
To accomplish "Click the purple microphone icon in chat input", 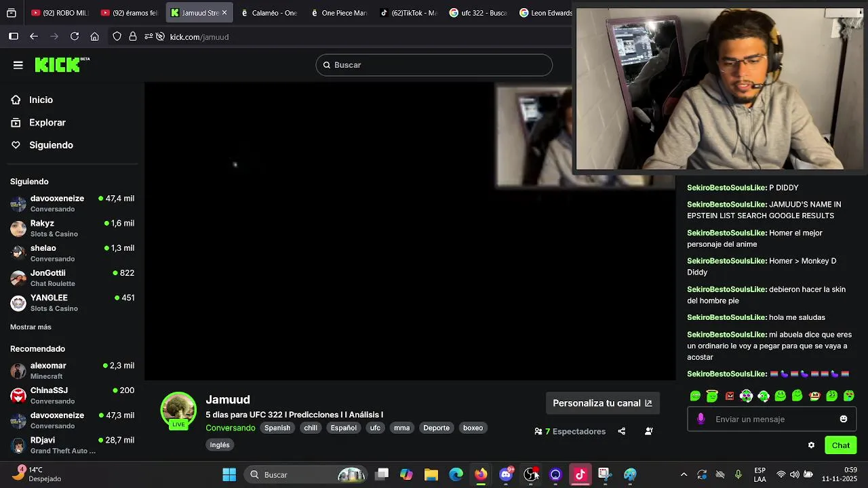I will coord(701,419).
